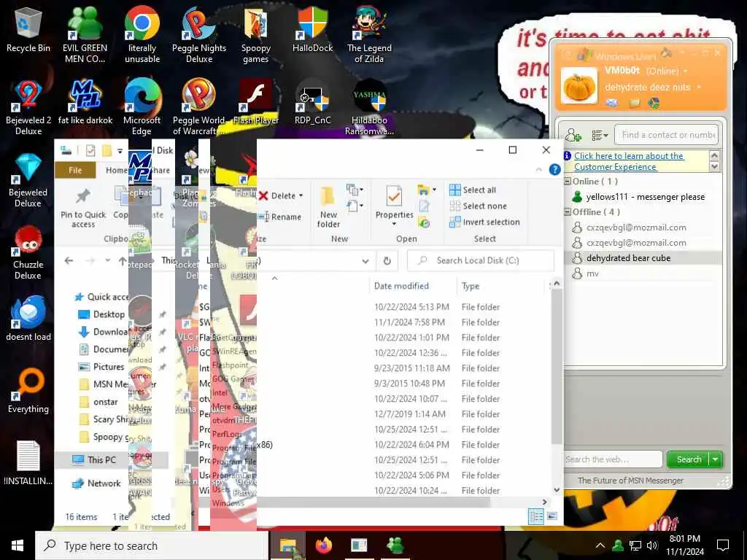The height and width of the screenshot is (560, 747).
Task: Click Select all in ribbon
Action: (473, 190)
